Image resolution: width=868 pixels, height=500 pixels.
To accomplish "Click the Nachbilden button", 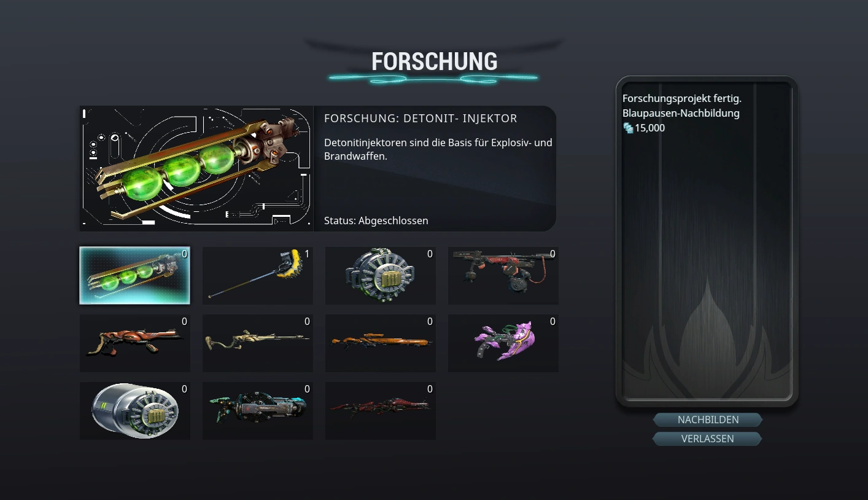I will coord(708,420).
